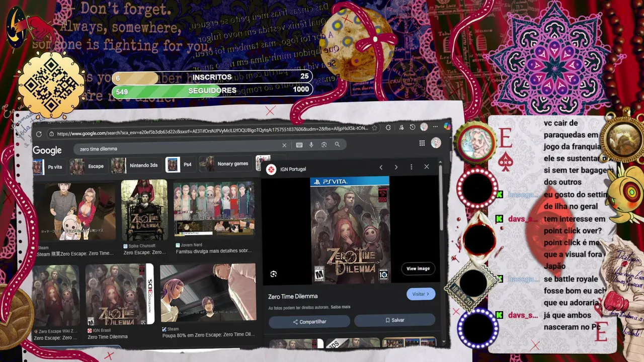This screenshot has width=644, height=362.
Task: Show next image in preview panel
Action: (x=396, y=167)
